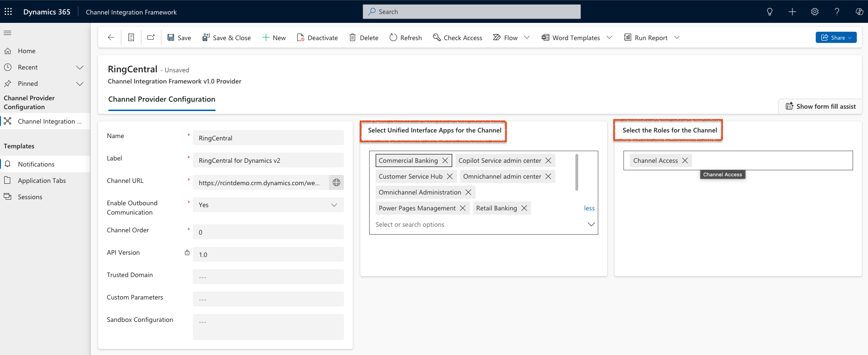Remove Omnichannel admin center tag

[x=548, y=176]
